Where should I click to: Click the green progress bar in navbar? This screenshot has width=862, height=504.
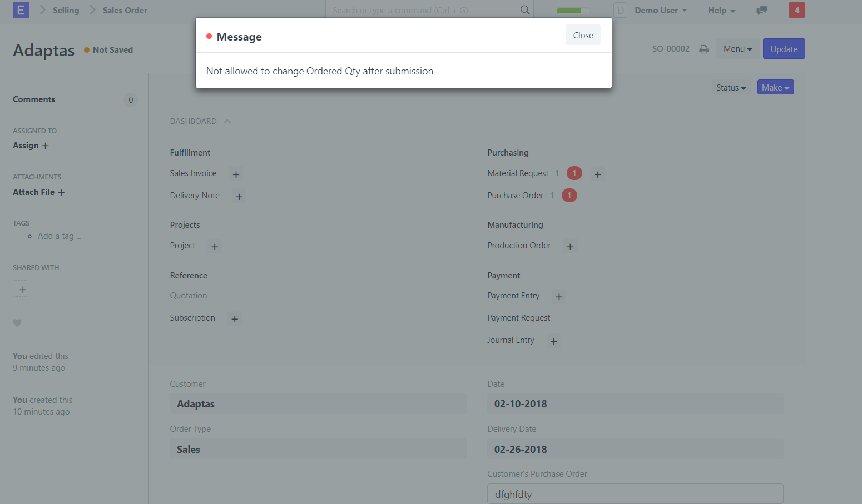[x=573, y=11]
